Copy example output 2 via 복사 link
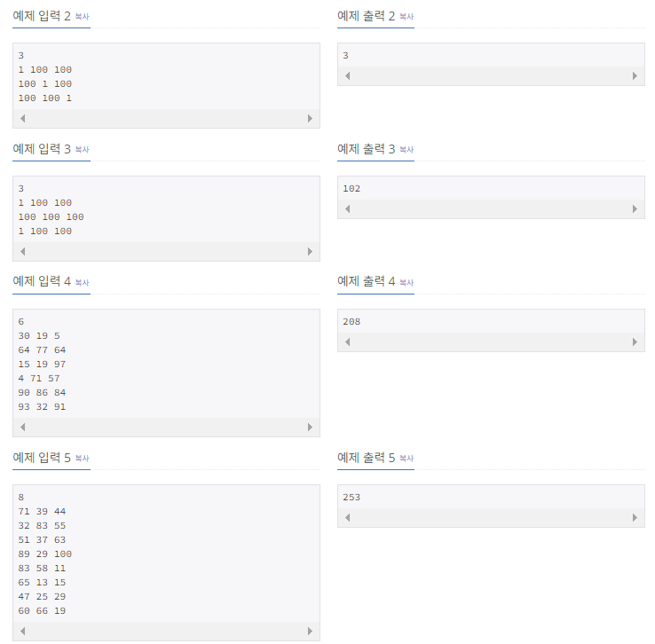Image resolution: width=655 pixels, height=644 pixels. [x=406, y=17]
